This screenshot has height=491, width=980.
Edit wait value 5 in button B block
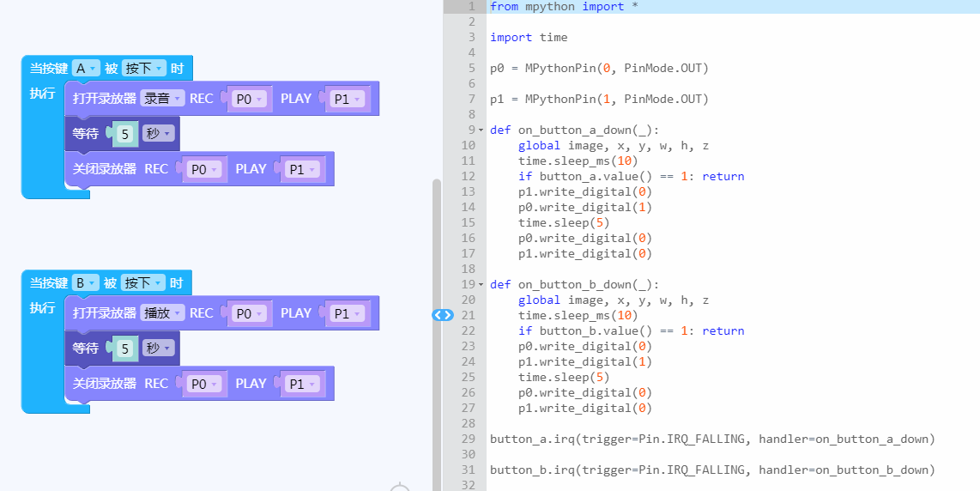coord(125,349)
